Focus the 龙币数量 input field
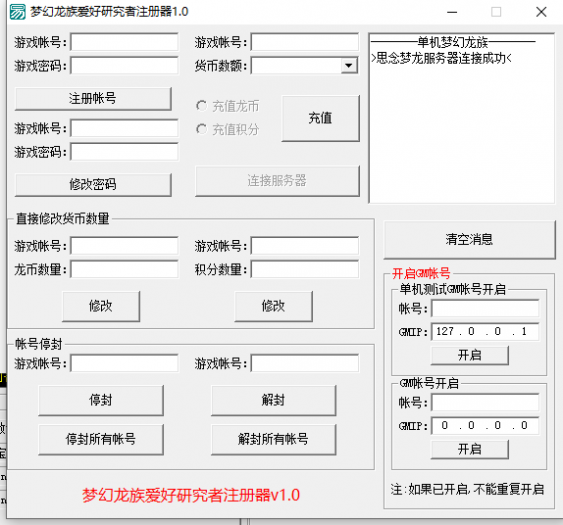 pyautogui.click(x=124, y=269)
